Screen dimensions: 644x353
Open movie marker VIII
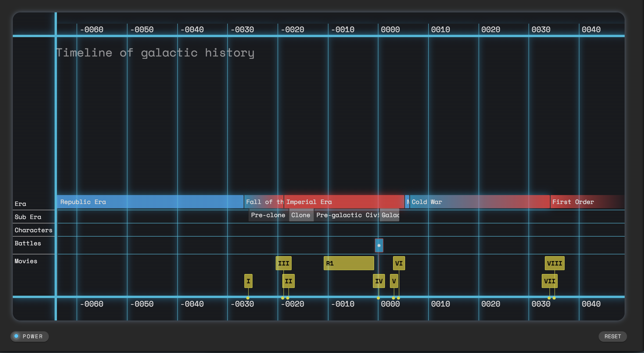tap(555, 263)
